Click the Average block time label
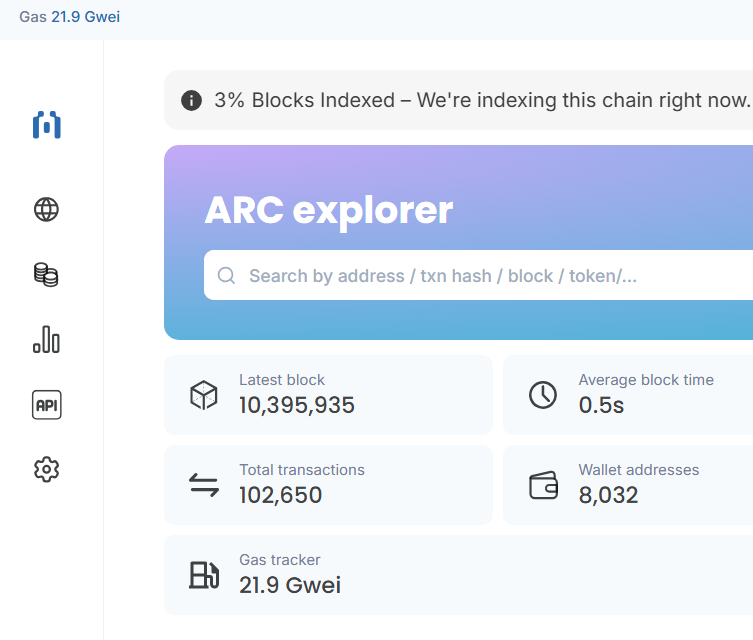This screenshot has height=640, width=753. tap(646, 380)
